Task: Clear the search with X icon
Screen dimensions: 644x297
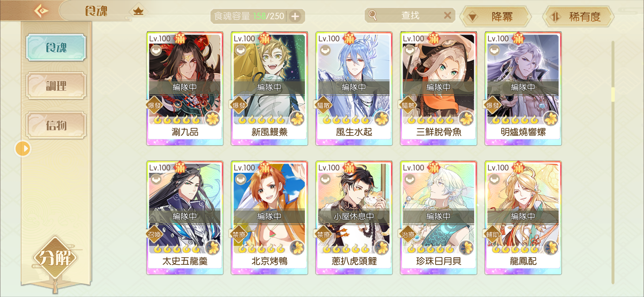Action: 447,16
